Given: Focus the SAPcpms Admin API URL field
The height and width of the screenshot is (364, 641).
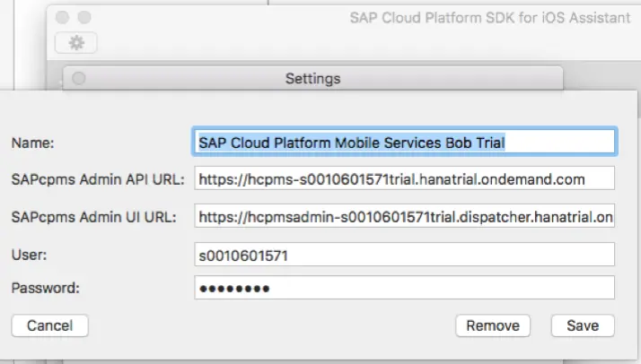Looking at the screenshot, I should pos(404,179).
